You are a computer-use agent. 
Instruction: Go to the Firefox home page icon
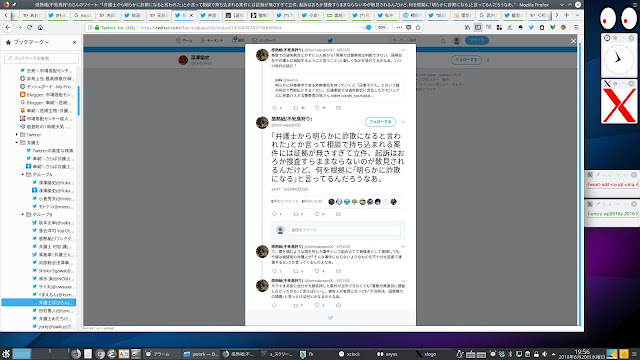[x=40, y=27]
